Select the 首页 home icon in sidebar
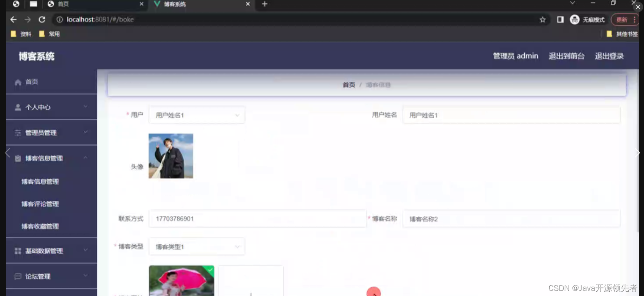This screenshot has width=644, height=296. tap(17, 82)
